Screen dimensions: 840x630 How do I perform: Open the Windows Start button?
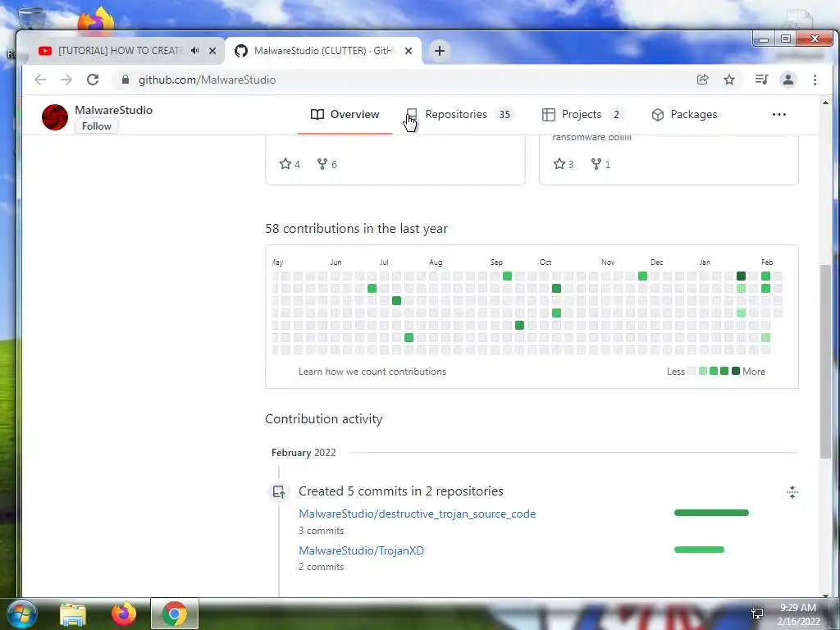point(21,614)
